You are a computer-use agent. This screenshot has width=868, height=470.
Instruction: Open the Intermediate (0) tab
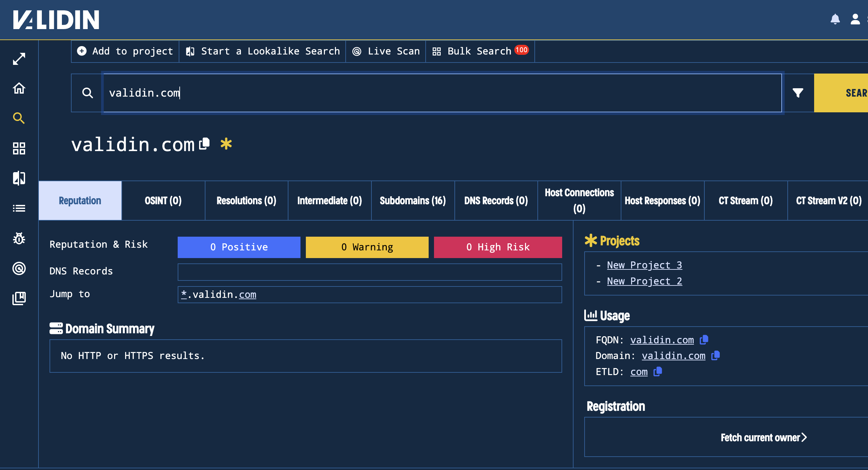(330, 201)
